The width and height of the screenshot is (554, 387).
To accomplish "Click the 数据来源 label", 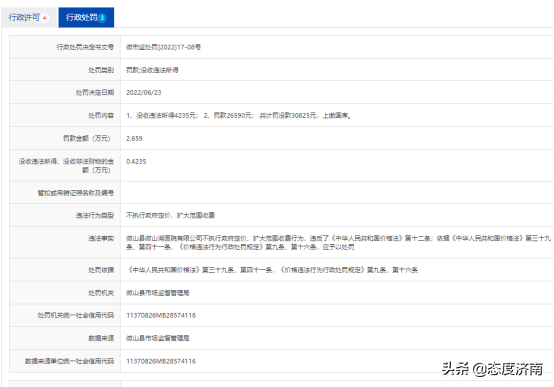I will 101,338.
